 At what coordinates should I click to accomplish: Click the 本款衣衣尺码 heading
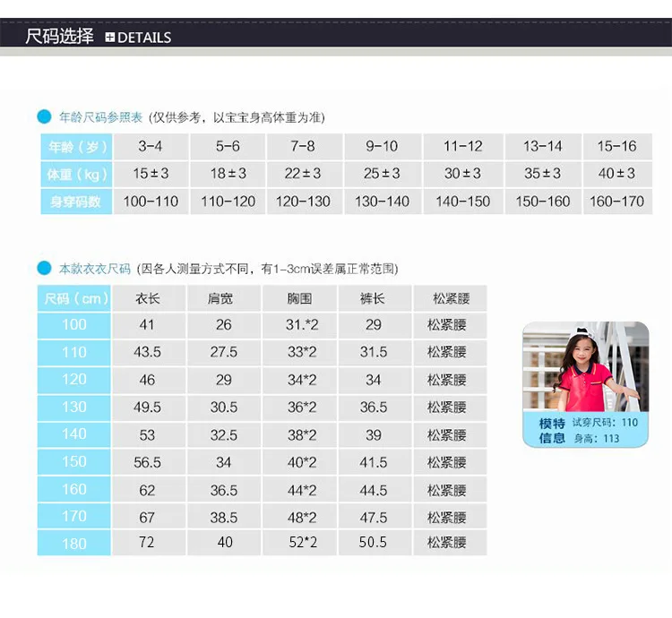95,269
